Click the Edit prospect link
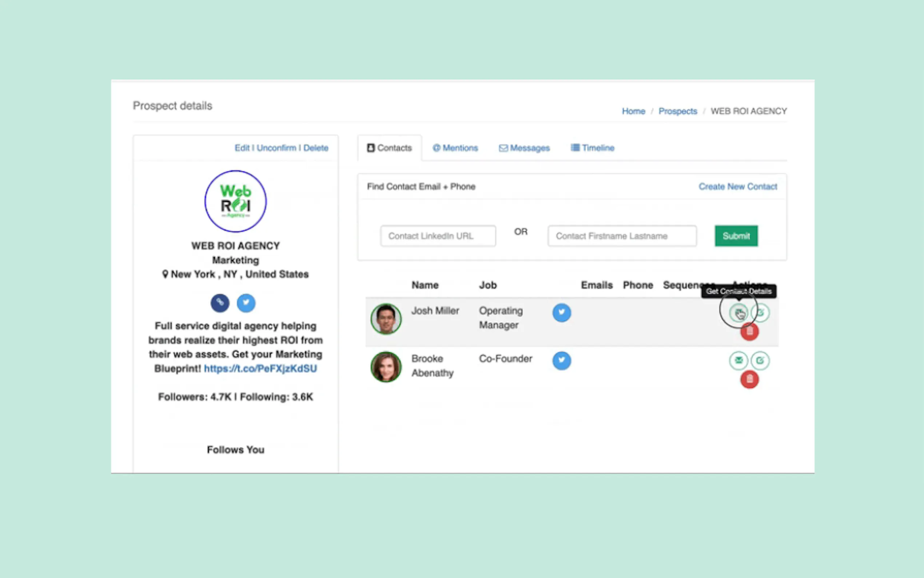Viewport: 924px width, 578px height. [242, 148]
